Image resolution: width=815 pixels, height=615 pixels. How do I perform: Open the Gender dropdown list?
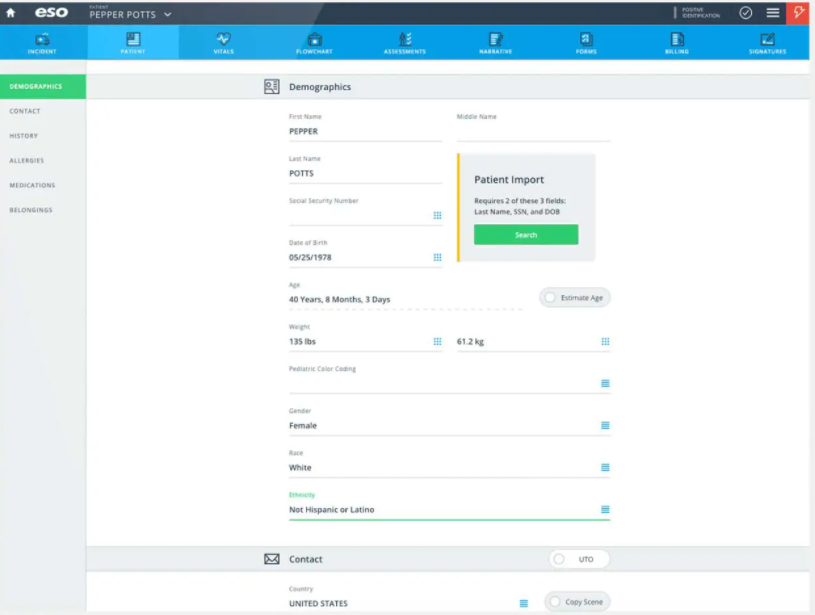pos(605,425)
